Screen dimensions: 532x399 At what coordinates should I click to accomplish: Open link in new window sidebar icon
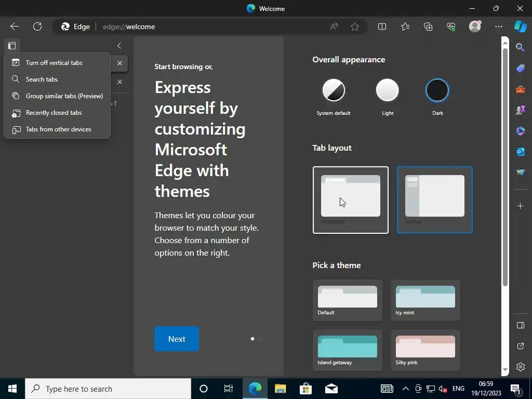521,346
